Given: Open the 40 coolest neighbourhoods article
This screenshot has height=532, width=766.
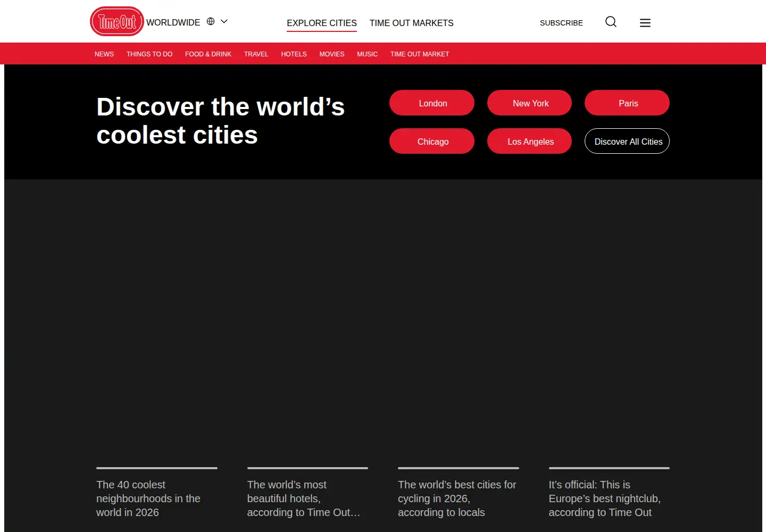Looking at the screenshot, I should click(x=148, y=498).
